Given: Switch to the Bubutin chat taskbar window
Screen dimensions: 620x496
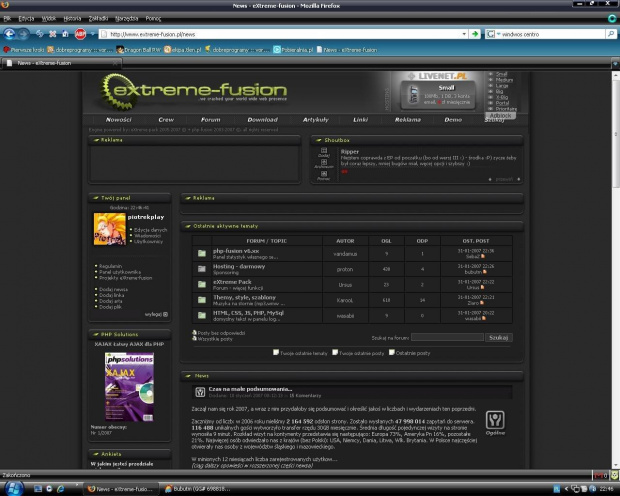Looking at the screenshot, I should coord(198,489).
